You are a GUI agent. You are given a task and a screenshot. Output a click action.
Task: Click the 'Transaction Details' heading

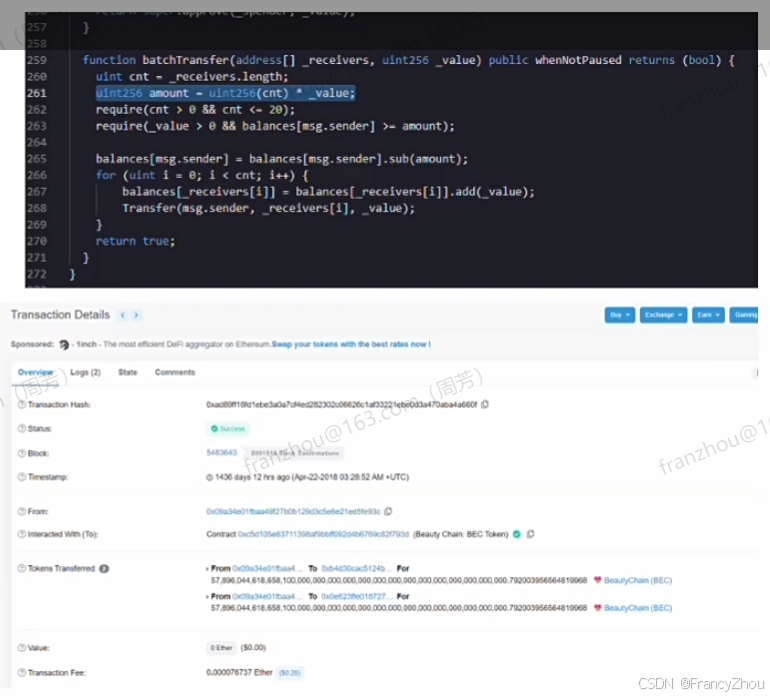pos(60,315)
